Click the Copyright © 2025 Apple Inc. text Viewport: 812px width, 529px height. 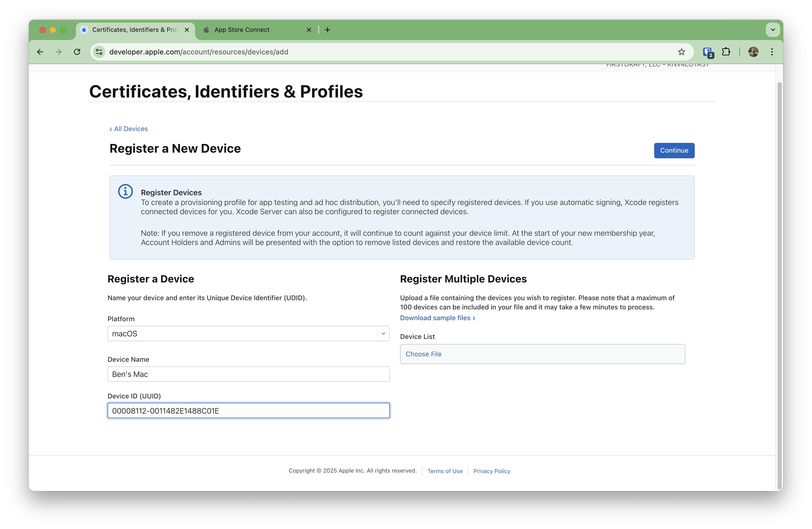tap(352, 471)
